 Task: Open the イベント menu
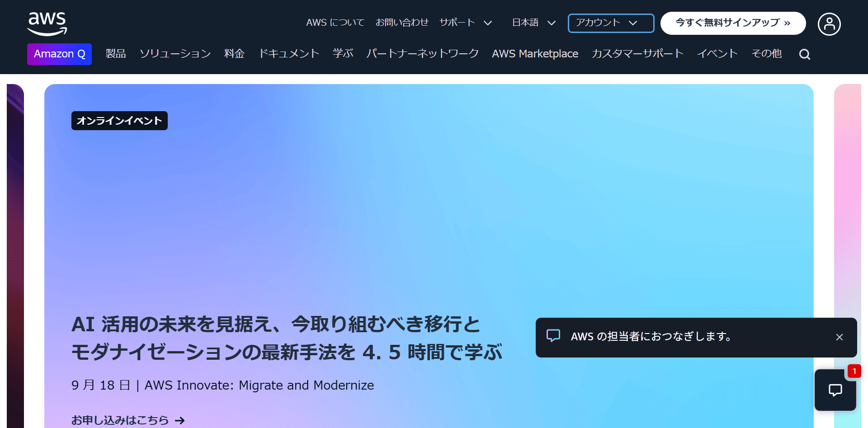tap(717, 54)
